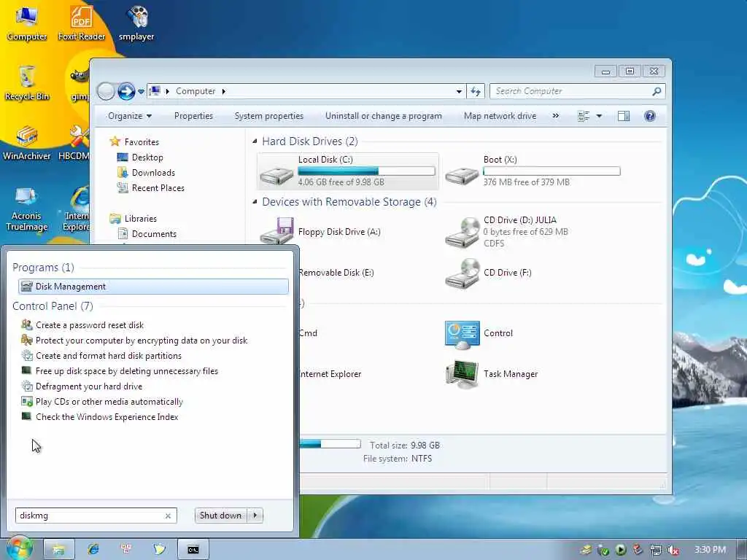
Task: Click System properties in the toolbar
Action: pyautogui.click(x=268, y=116)
